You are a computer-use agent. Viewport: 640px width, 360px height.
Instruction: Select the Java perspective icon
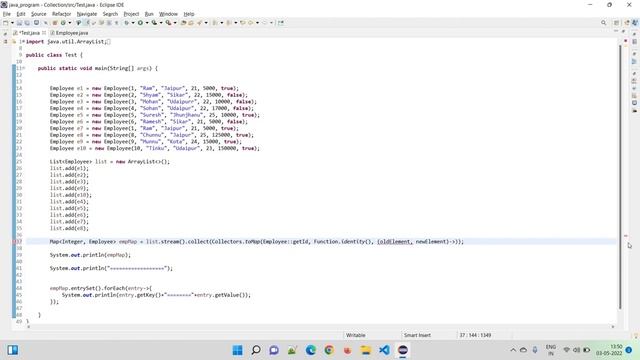coord(635,23)
